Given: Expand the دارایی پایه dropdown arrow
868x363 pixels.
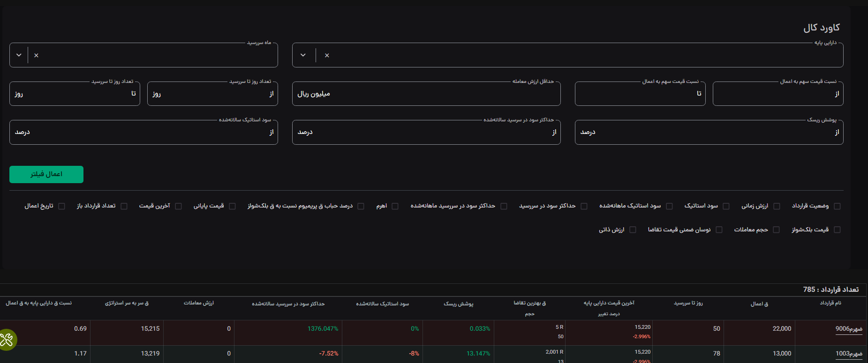Looking at the screenshot, I should pyautogui.click(x=303, y=55).
